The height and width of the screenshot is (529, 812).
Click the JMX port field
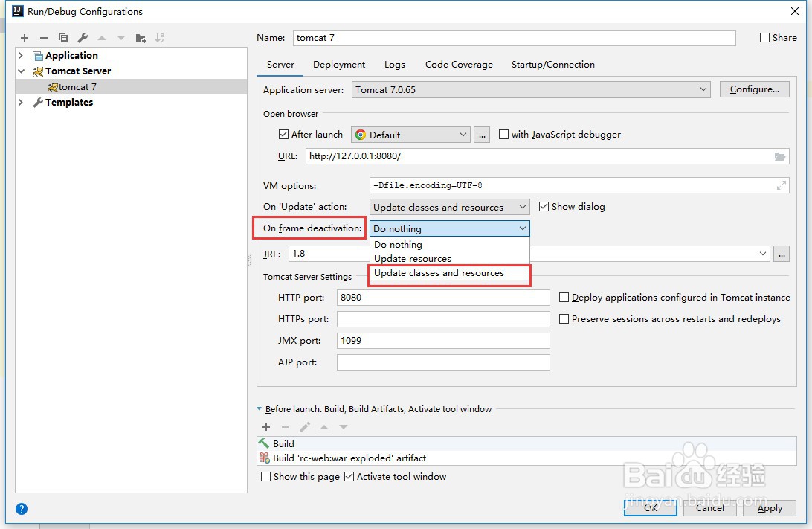pos(443,341)
